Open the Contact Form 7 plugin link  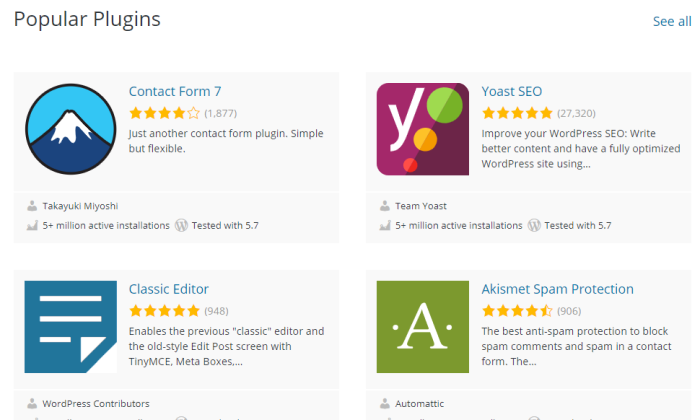coord(175,91)
